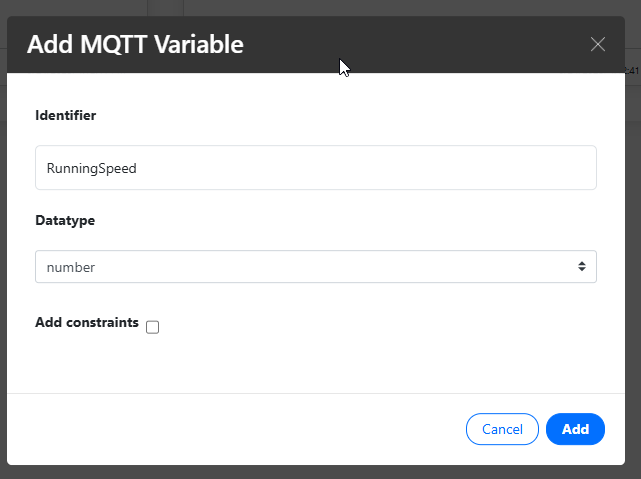Image resolution: width=641 pixels, height=479 pixels.
Task: Click the Datatype field label
Action: [65, 220]
